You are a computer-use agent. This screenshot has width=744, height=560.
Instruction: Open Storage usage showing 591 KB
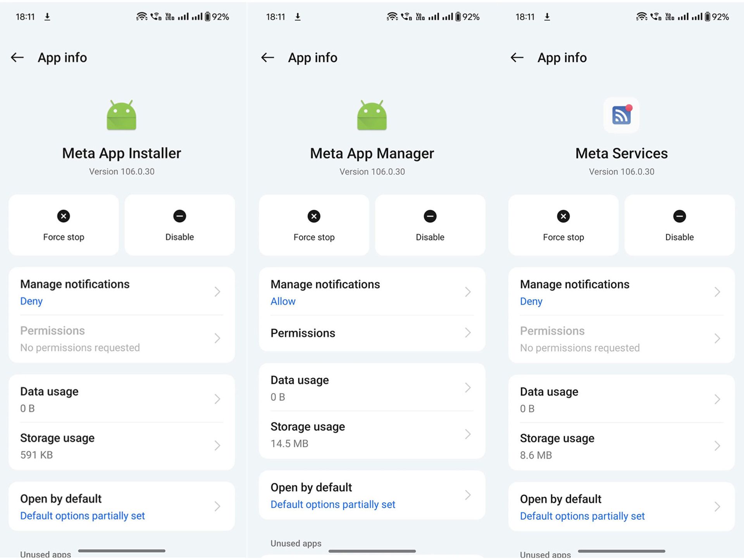click(122, 446)
